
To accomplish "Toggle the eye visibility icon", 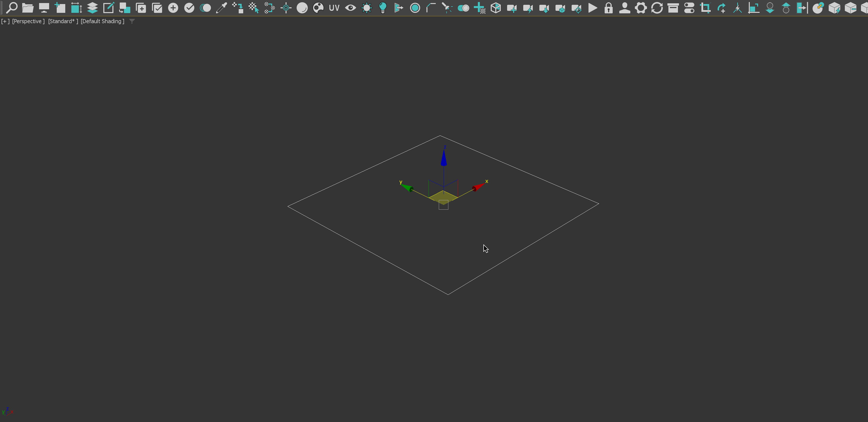I will click(x=350, y=7).
